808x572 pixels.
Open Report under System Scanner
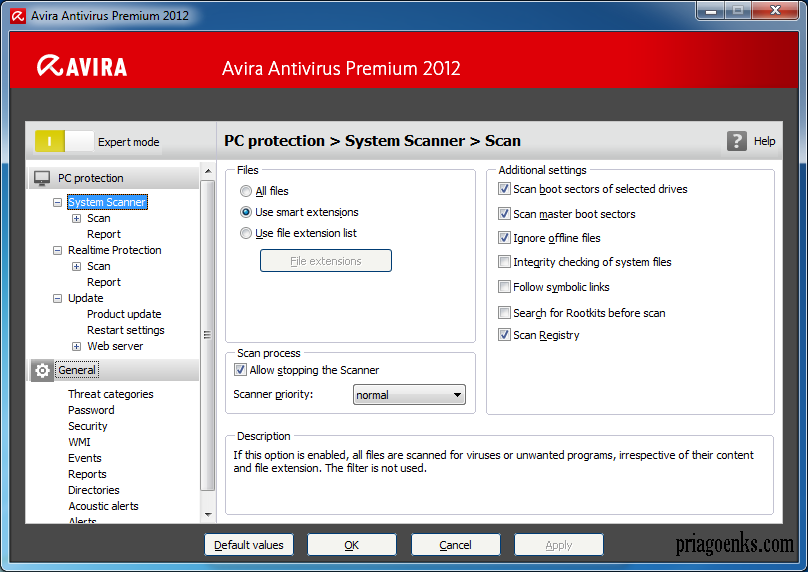(104, 234)
